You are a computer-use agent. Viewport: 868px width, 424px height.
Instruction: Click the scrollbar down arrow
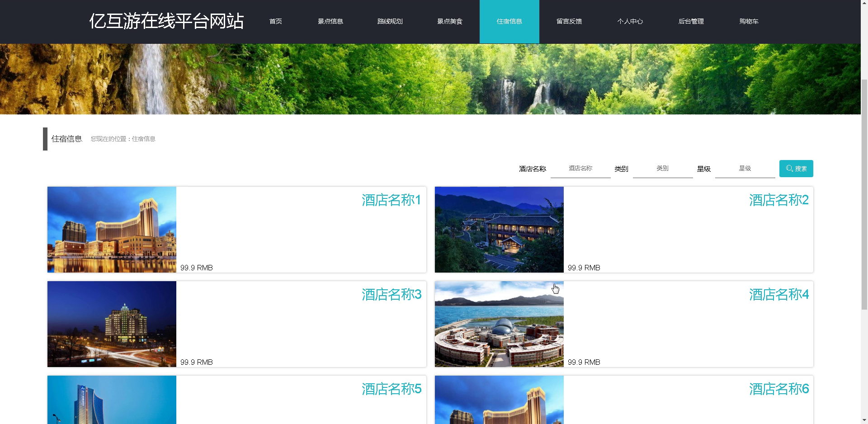click(864, 420)
